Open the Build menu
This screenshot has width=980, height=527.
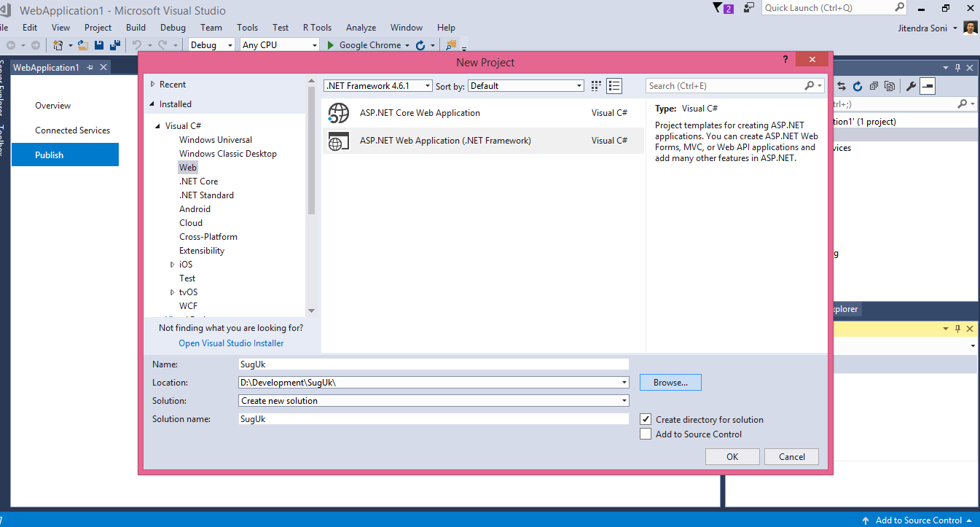tap(136, 28)
